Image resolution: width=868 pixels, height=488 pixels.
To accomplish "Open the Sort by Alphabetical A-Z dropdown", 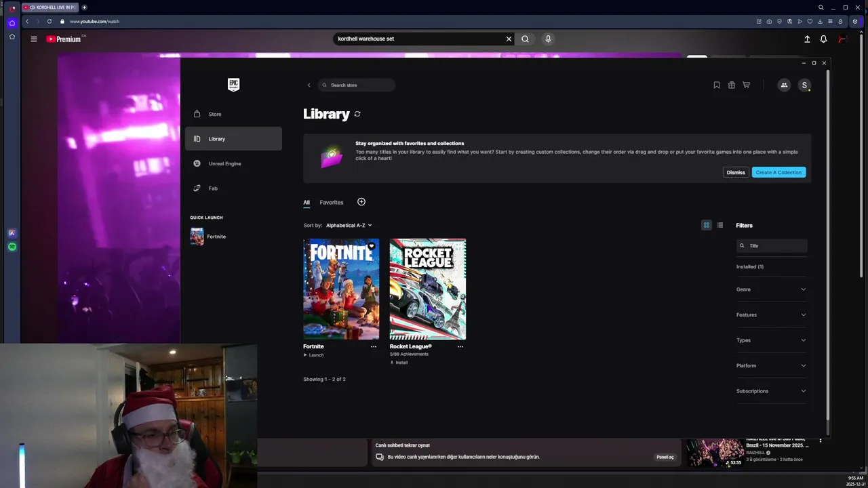I will tap(349, 225).
